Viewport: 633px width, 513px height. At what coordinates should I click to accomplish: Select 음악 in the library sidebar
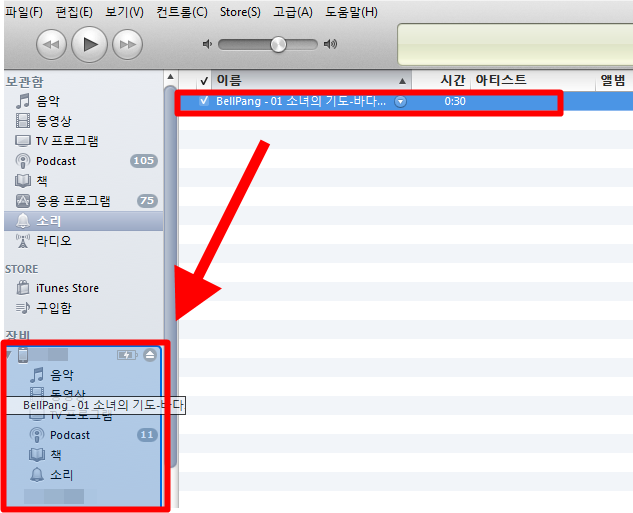pyautogui.click(x=84, y=101)
